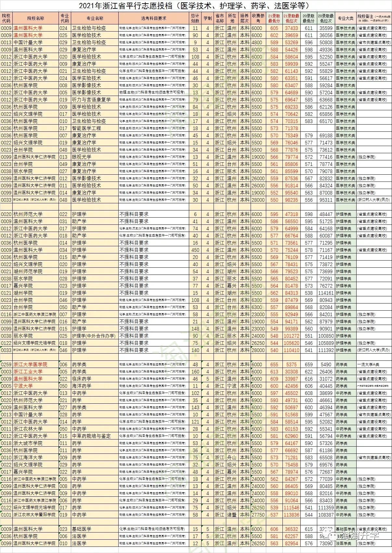392x553 pixels.
Task: Click the 总计划数 header cell
Action: point(195,18)
